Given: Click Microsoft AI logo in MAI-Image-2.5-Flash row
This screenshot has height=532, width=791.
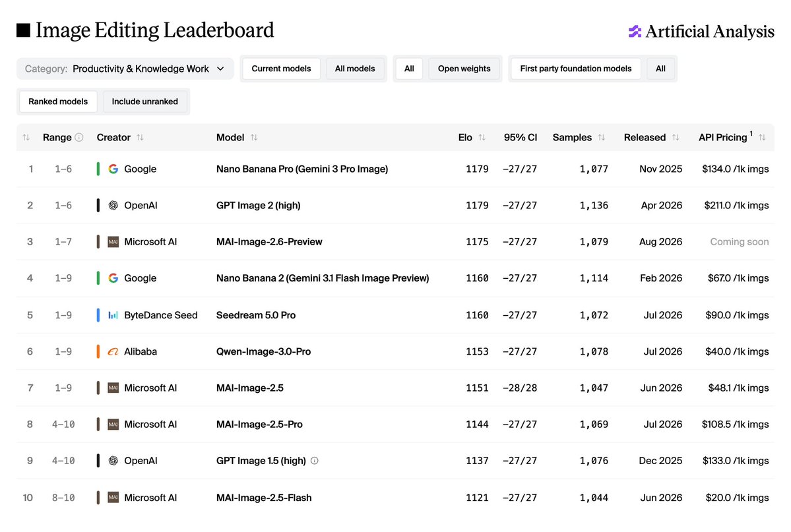Looking at the screenshot, I should tap(113, 497).
